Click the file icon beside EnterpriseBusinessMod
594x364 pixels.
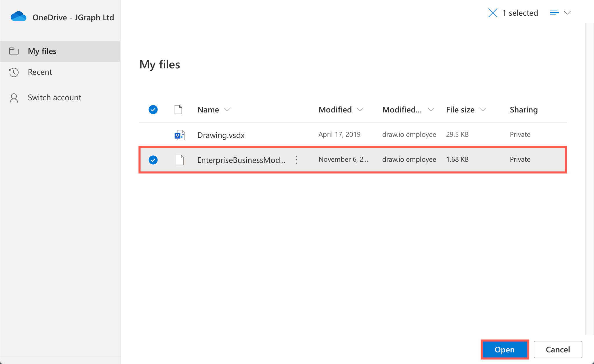pos(180,159)
